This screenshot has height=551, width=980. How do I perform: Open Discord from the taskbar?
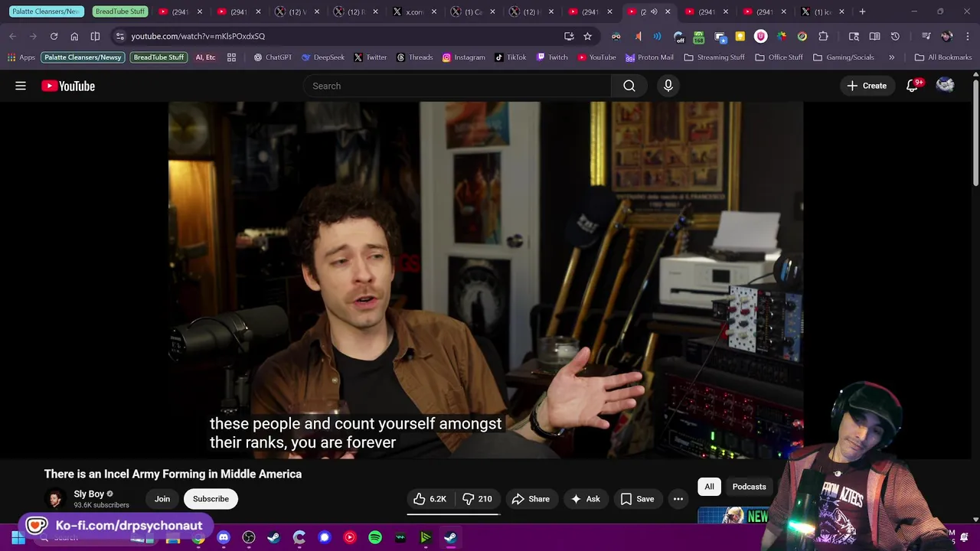224,538
